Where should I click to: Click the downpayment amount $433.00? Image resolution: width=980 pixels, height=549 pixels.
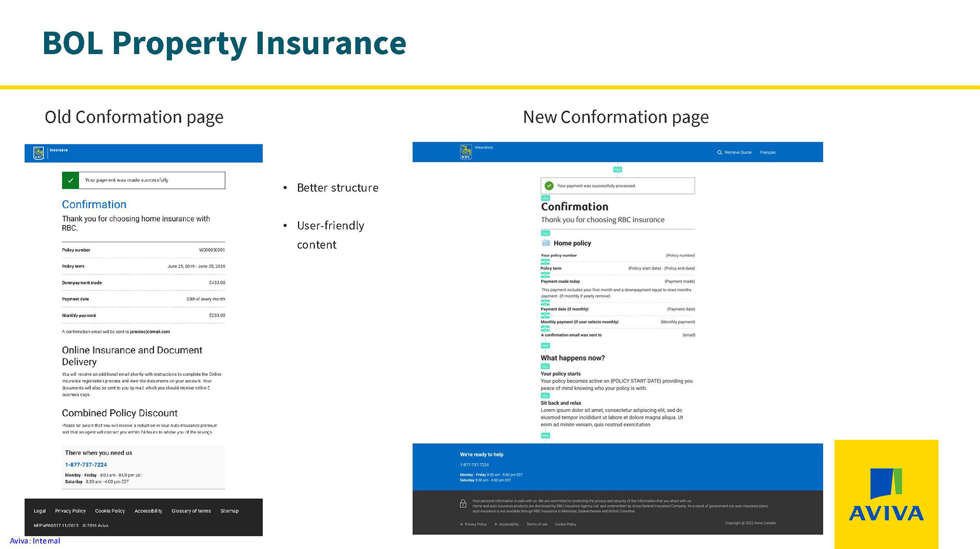217,282
